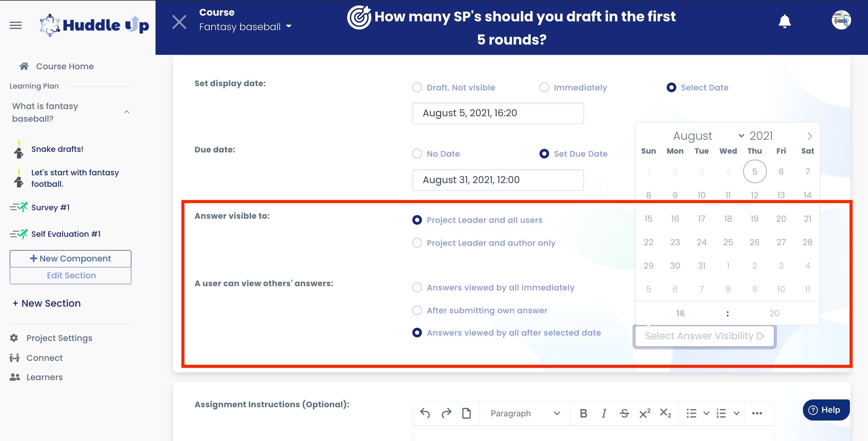Click the Project Settings gear icon

point(14,338)
